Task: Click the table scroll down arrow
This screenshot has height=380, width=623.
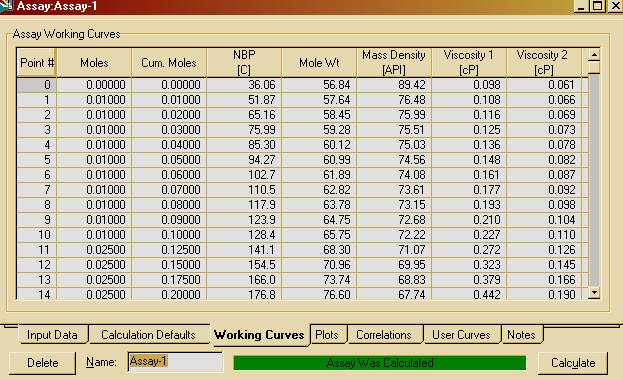Action: tap(594, 293)
